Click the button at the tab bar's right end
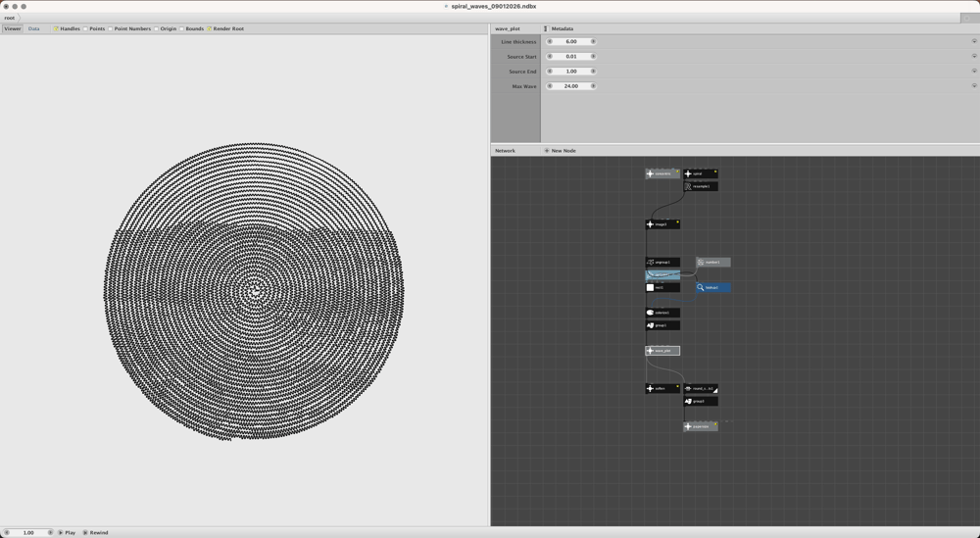980x538 pixels. (x=968, y=18)
